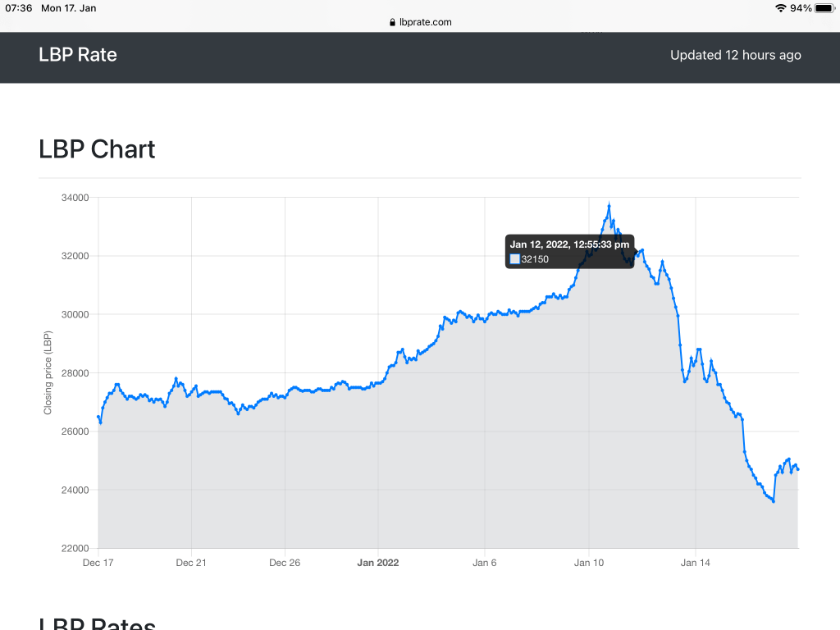Click the Dec 17 x-axis label

pos(98,563)
